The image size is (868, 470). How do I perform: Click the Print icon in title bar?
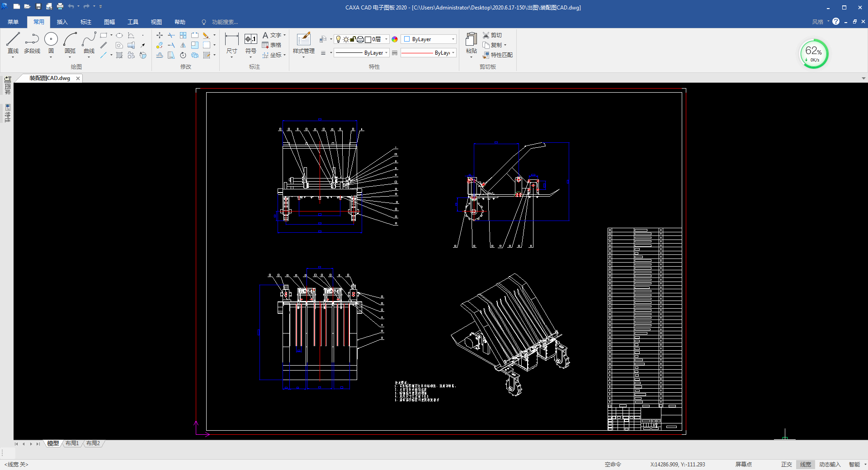[60, 7]
